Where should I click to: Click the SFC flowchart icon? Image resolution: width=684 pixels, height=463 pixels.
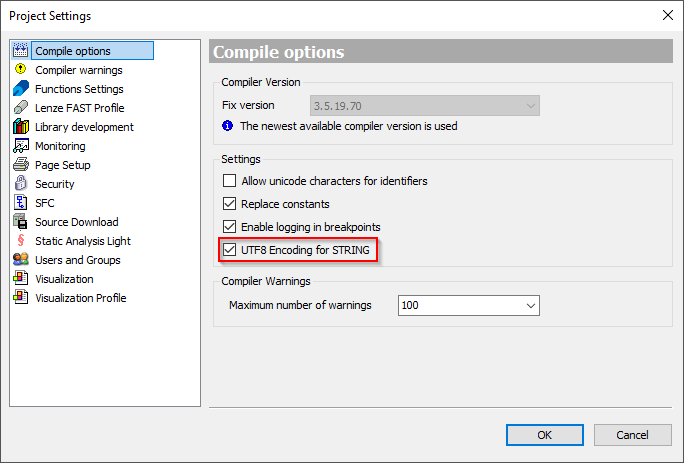(x=21, y=202)
